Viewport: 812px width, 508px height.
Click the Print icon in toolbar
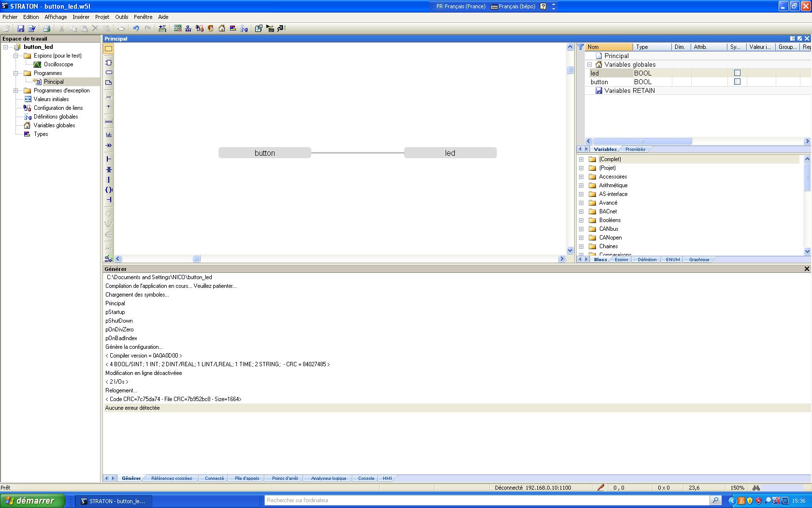[46, 29]
